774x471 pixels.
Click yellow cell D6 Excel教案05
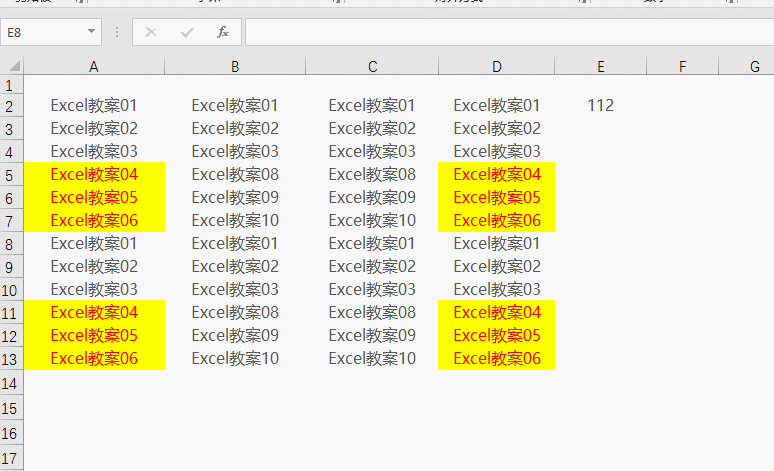tap(497, 197)
